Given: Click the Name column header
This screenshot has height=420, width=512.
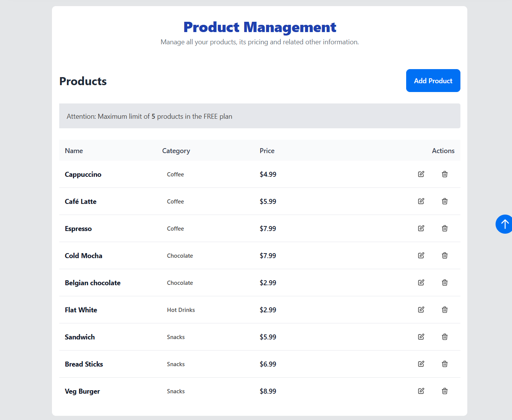Looking at the screenshot, I should pos(74,151).
